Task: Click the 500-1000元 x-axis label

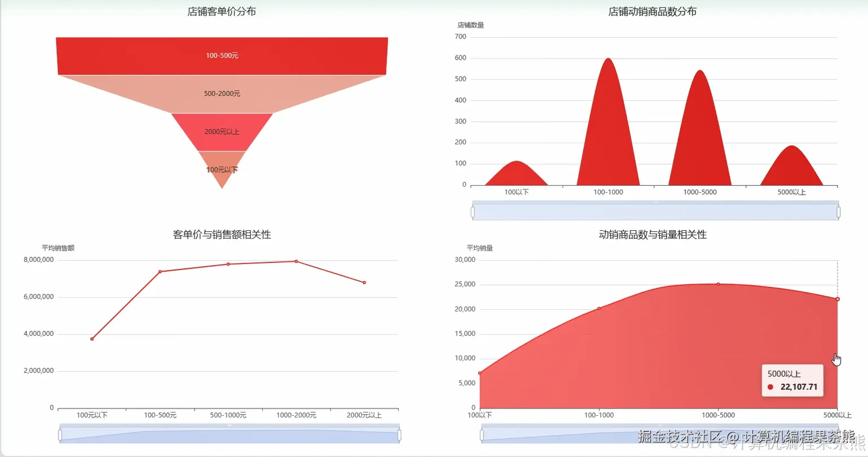Action: click(x=228, y=415)
